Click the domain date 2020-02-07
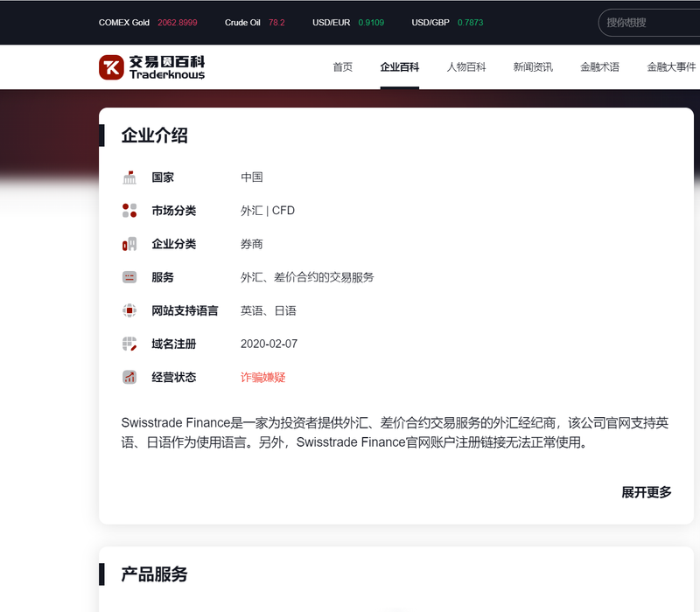Screen dimensions: 700x612 click(269, 344)
